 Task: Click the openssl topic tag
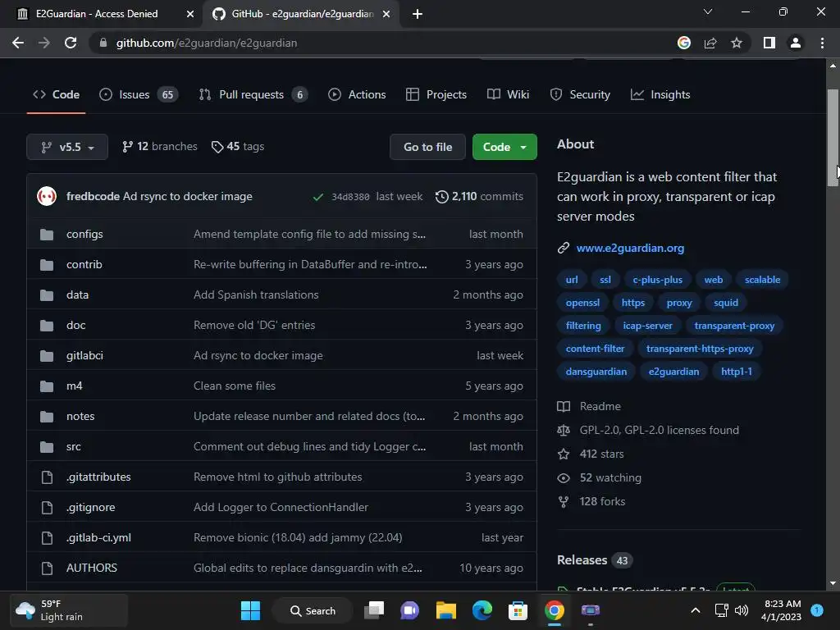[582, 303]
